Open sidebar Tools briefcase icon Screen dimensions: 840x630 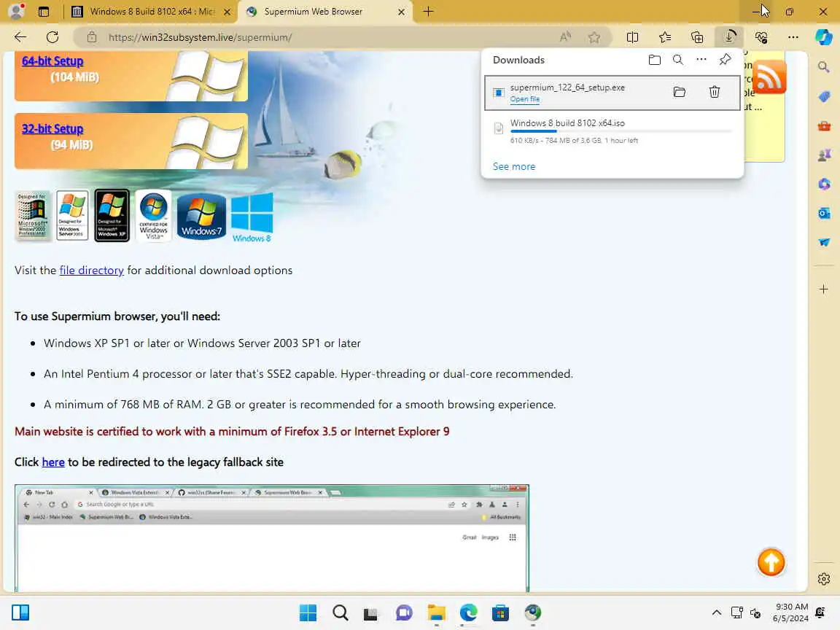(x=824, y=126)
